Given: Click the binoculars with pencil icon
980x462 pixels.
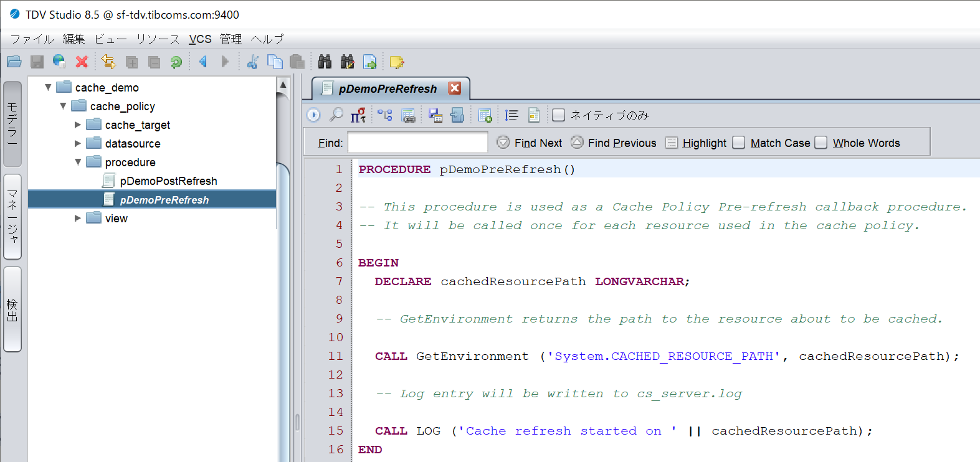Looking at the screenshot, I should pos(347,62).
